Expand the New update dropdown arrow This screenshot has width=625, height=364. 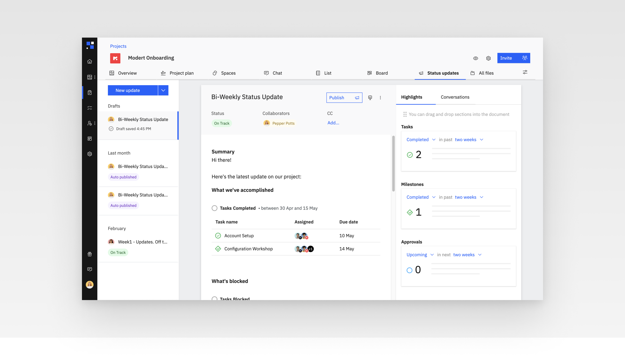tap(163, 90)
